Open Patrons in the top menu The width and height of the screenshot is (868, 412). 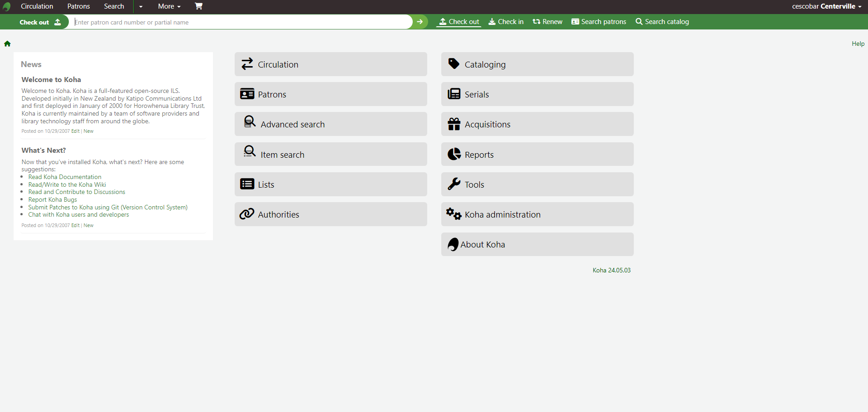point(79,6)
